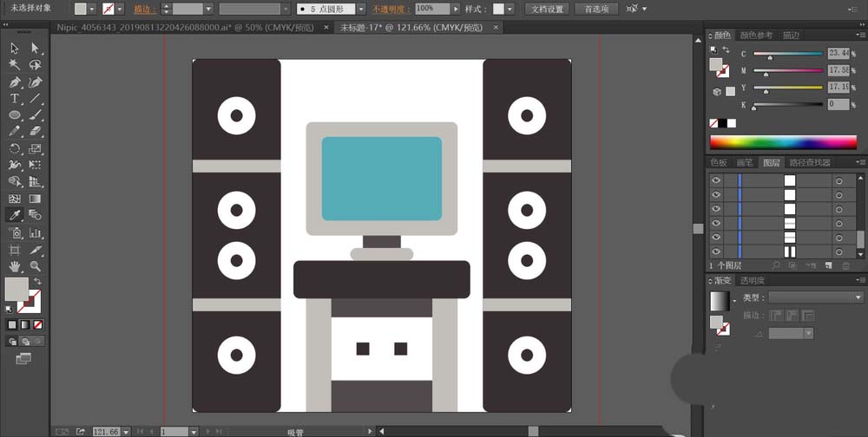The height and width of the screenshot is (437, 868).
Task: Open the zoom level dropdown in status bar
Action: [126, 432]
